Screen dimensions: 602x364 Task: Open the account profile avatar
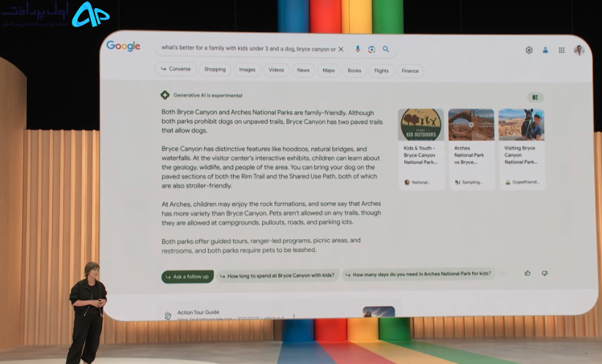coord(579,50)
